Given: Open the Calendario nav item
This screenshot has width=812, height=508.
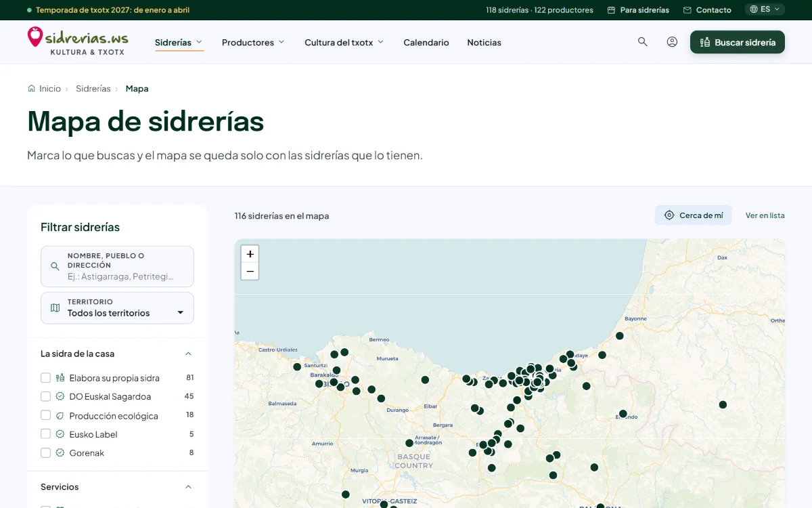Looking at the screenshot, I should [426, 42].
